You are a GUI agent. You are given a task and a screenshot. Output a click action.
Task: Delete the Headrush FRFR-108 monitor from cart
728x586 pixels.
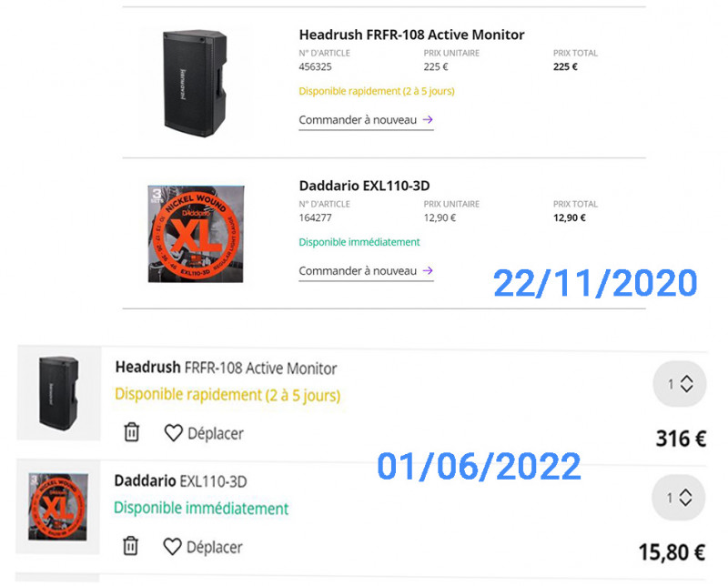click(x=132, y=432)
